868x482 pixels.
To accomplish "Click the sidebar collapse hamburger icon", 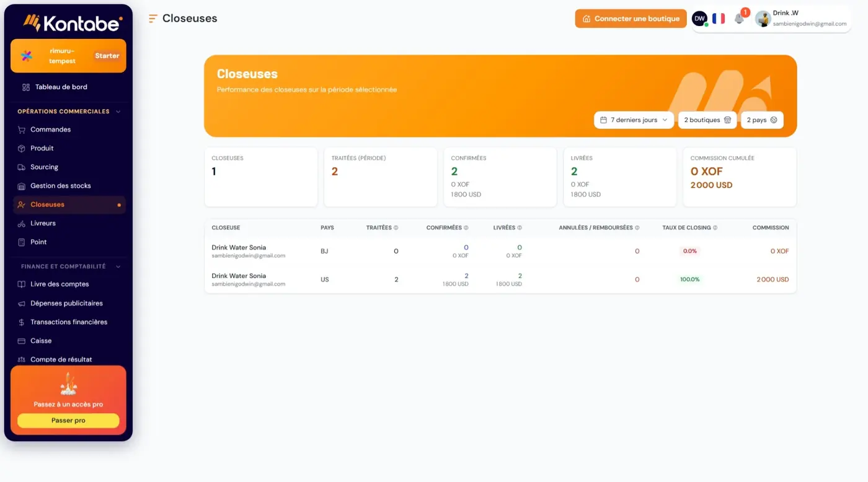I will 153,19.
